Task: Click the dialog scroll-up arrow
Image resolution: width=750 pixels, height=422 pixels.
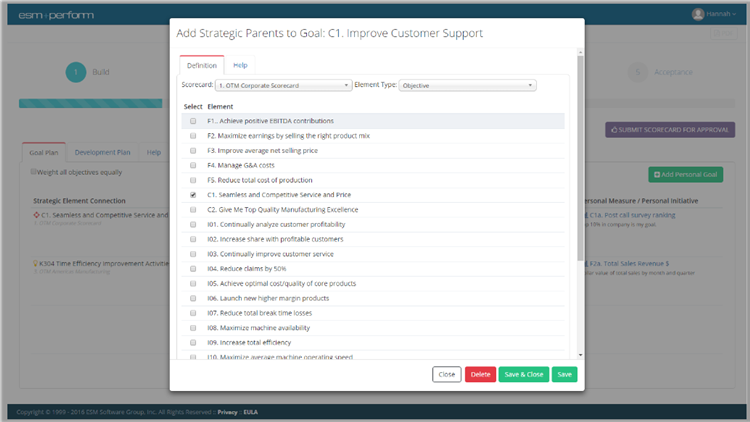Action: pyautogui.click(x=580, y=52)
